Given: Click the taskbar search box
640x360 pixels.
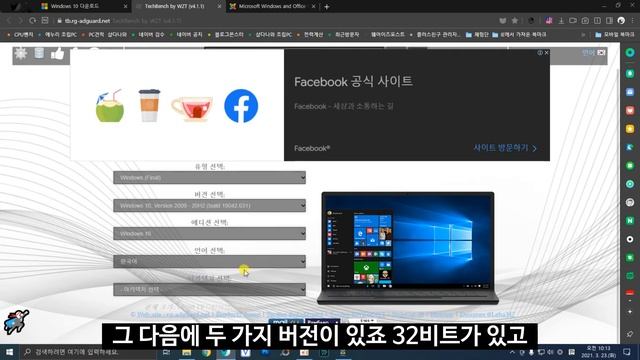Looking at the screenshot, I should (x=88, y=352).
